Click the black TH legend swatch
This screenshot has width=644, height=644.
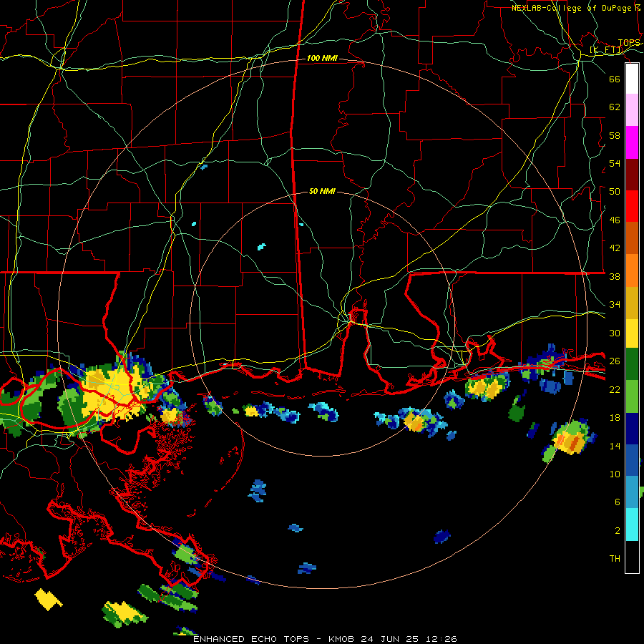pyautogui.click(x=632, y=557)
